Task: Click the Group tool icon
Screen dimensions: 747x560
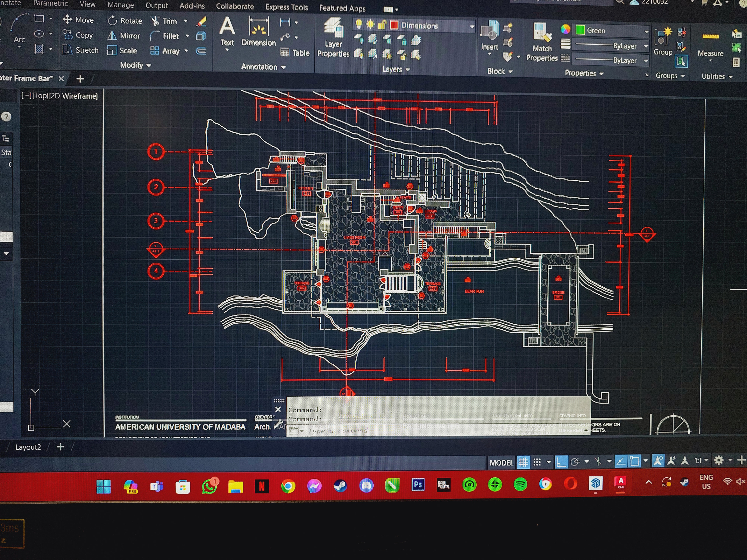Action: point(663,42)
